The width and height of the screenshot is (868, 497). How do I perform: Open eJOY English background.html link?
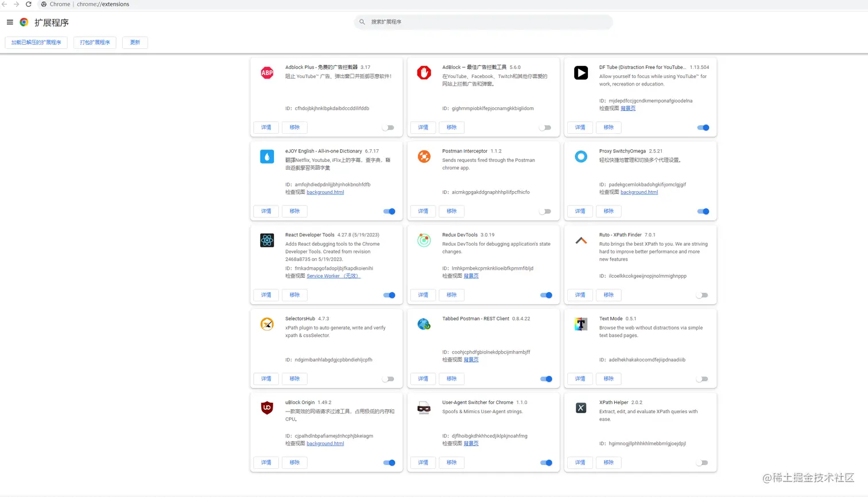click(x=325, y=192)
